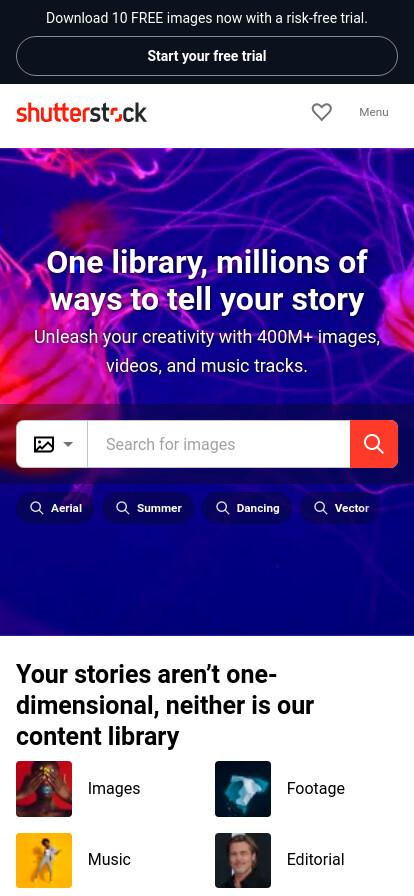Visit the Music content link
The height and width of the screenshot is (896, 414).
(109, 859)
